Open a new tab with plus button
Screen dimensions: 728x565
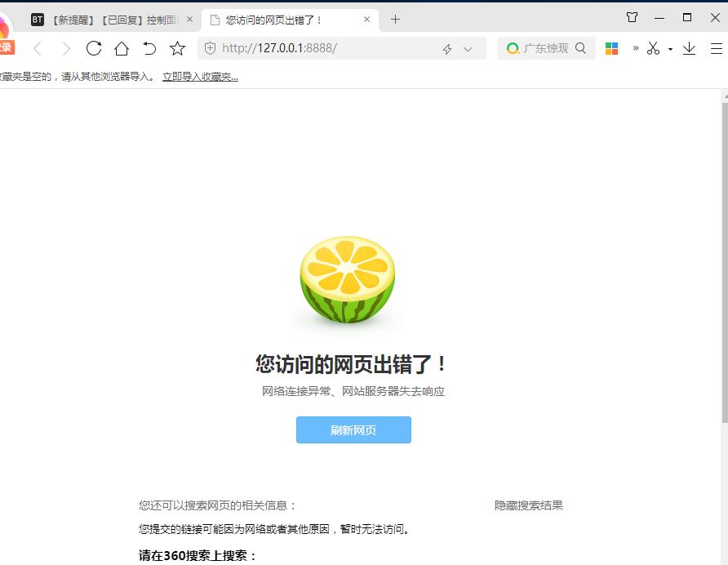[395, 20]
